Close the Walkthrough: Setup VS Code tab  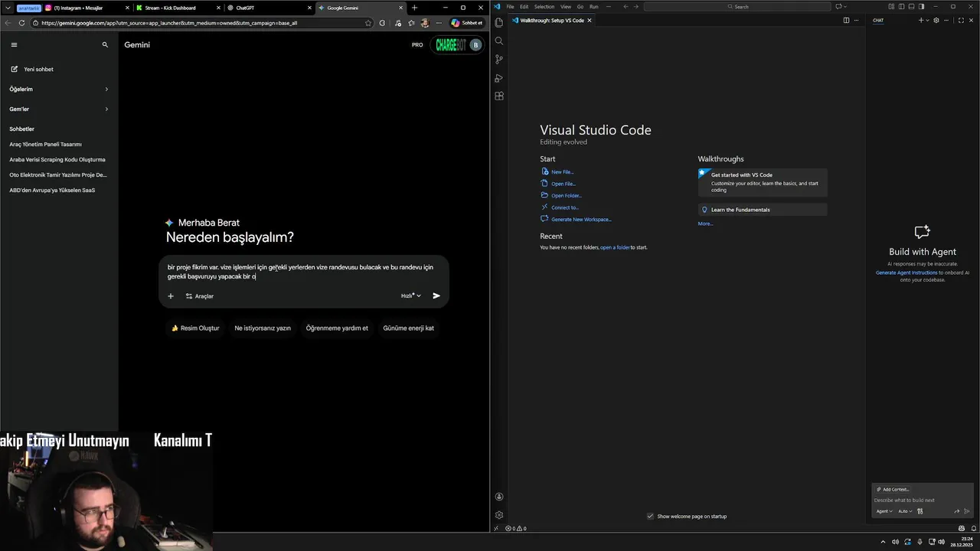pyautogui.click(x=590, y=21)
